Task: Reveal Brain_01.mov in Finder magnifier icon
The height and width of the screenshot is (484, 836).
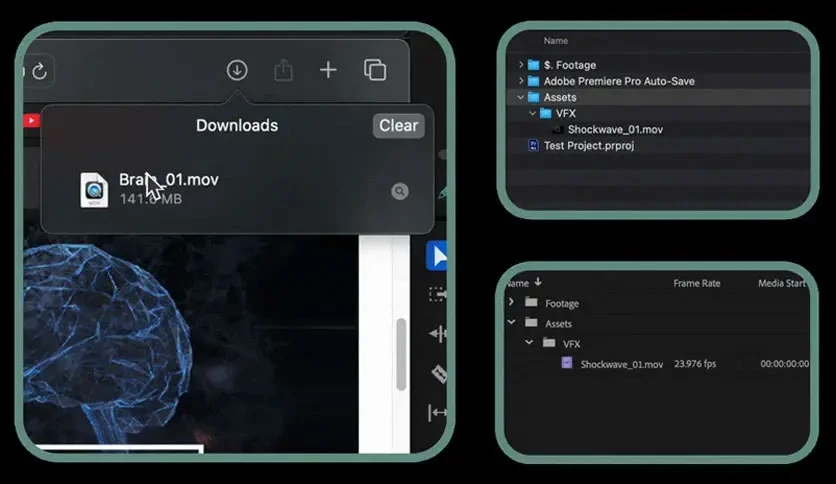Action: tap(399, 191)
